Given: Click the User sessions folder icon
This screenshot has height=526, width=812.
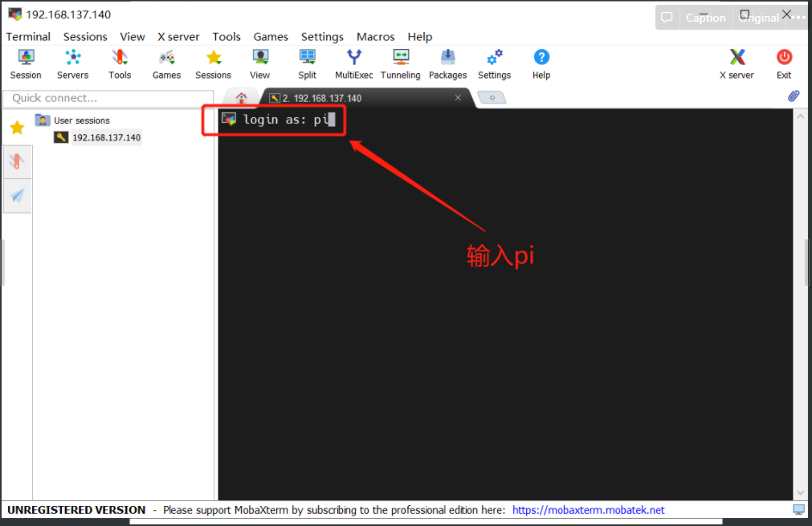Looking at the screenshot, I should (43, 120).
